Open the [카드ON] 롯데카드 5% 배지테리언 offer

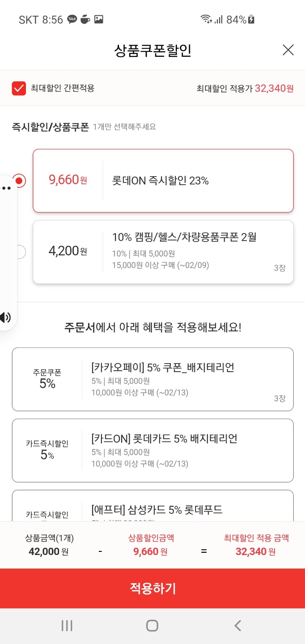pyautogui.click(x=152, y=450)
